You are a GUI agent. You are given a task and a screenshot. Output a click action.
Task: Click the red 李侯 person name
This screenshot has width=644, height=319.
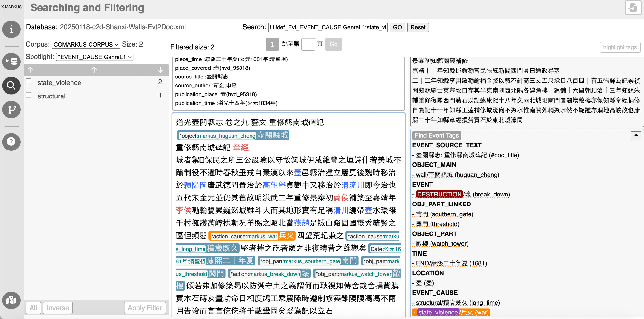[184, 210]
